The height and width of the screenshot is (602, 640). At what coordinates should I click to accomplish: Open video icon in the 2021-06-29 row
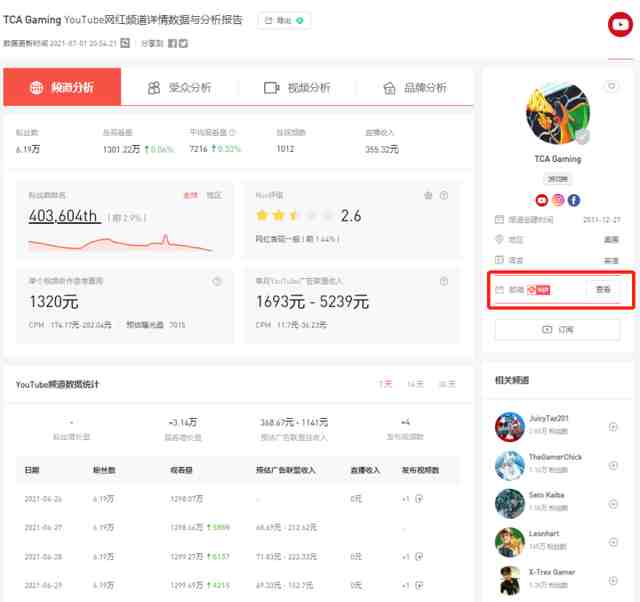(x=419, y=585)
